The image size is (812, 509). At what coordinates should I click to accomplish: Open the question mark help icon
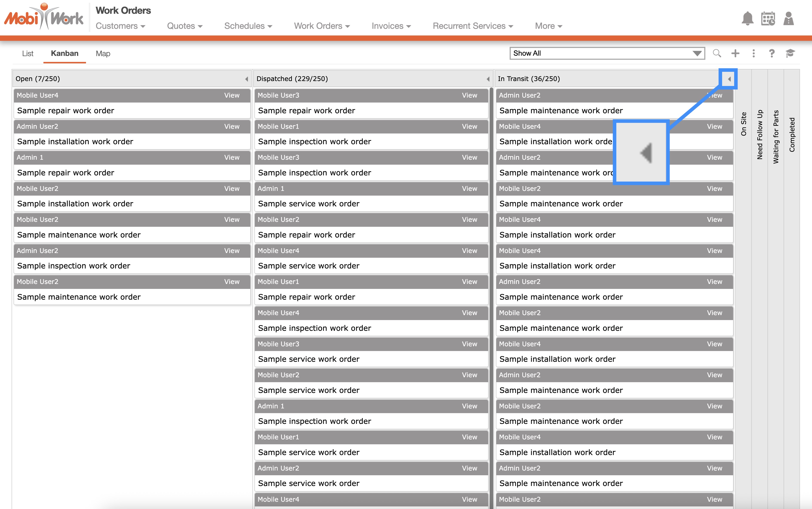772,53
